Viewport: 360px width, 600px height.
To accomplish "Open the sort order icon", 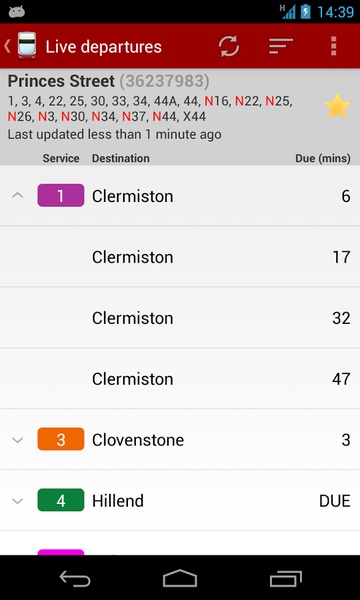I will click(281, 46).
